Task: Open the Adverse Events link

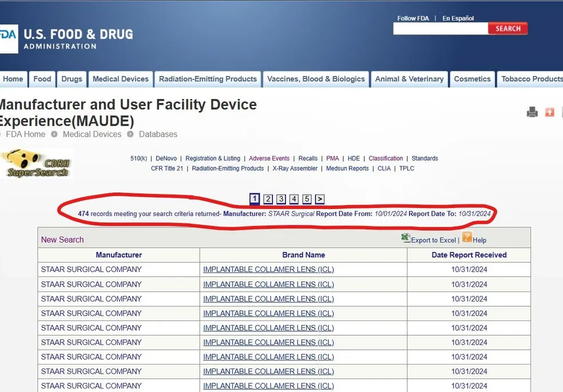Action: [269, 159]
